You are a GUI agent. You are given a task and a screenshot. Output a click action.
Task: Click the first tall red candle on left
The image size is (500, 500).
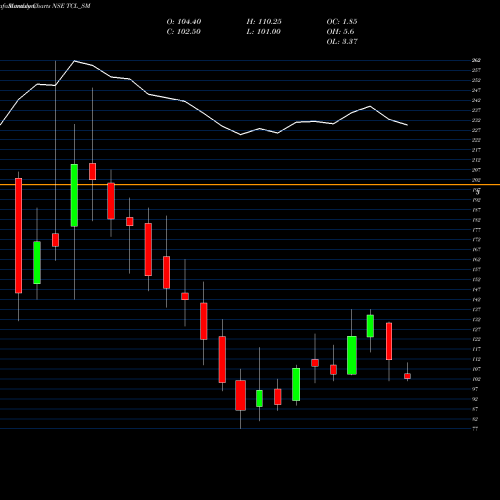(19, 236)
